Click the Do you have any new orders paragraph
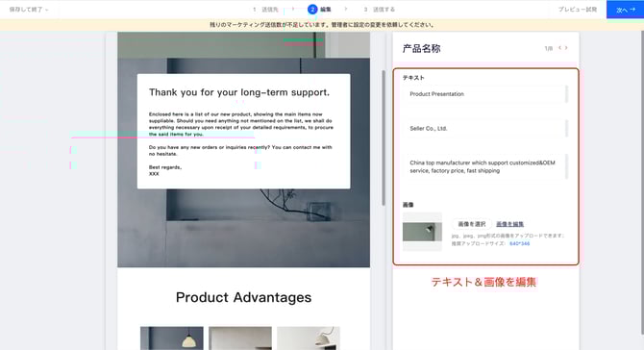Viewport: 644px width, 350px height. [x=240, y=150]
